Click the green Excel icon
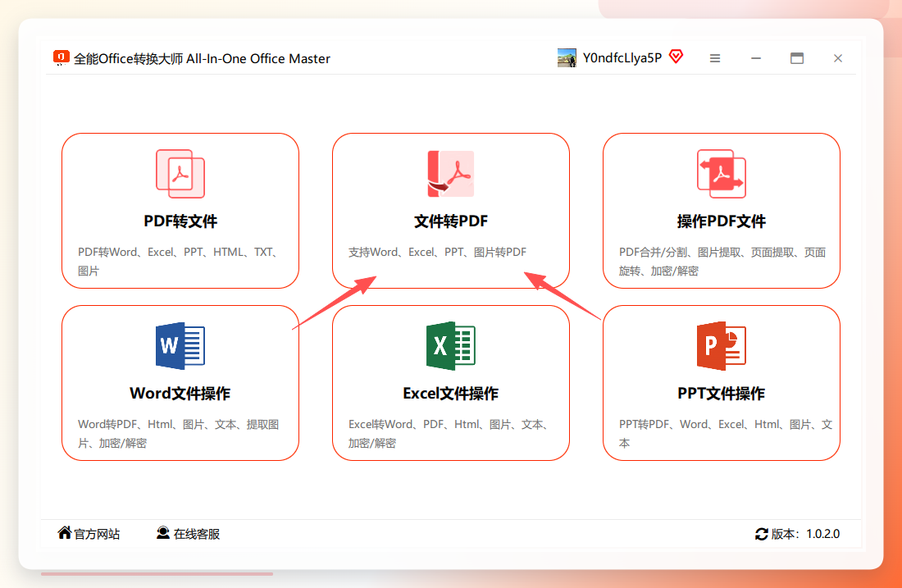Viewport: 902px width, 588px height. point(450,346)
